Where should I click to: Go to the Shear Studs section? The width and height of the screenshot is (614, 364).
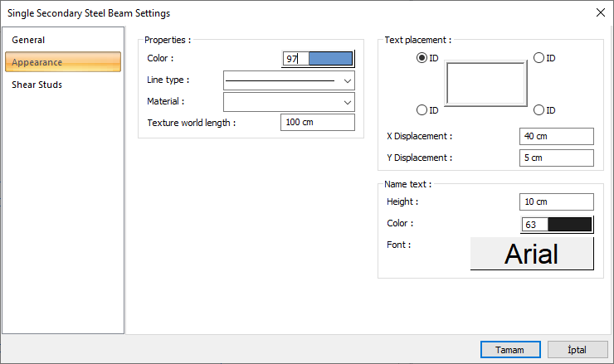pos(37,85)
